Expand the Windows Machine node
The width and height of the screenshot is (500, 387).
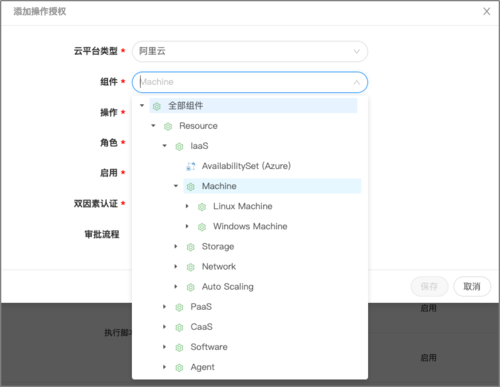[x=187, y=226]
